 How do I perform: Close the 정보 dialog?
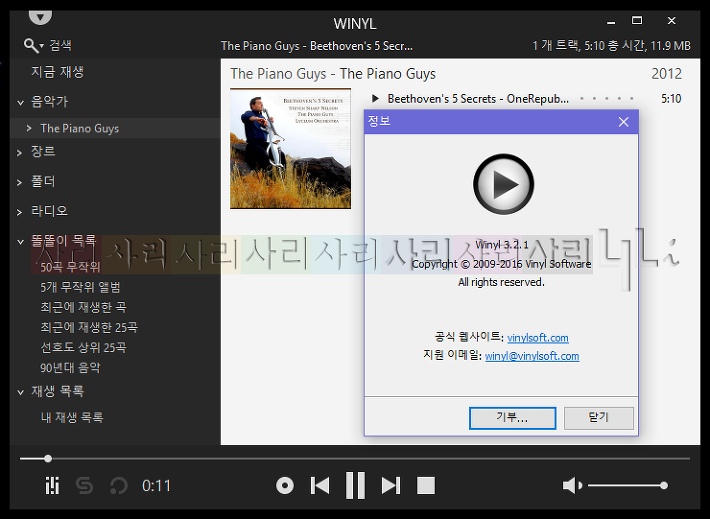pos(624,122)
